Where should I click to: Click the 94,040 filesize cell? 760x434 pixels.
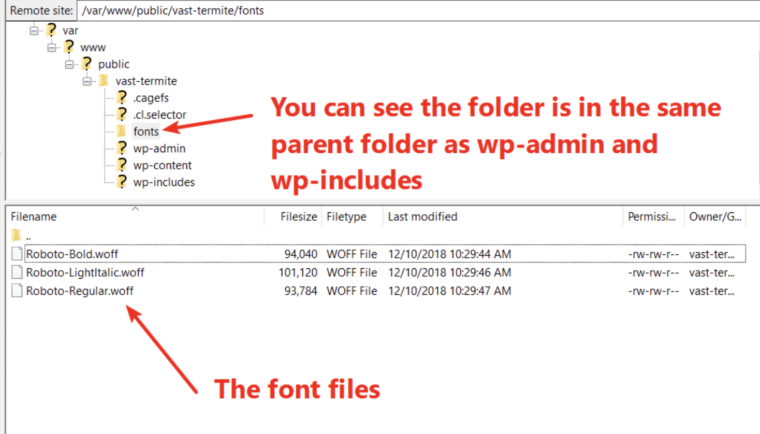pos(301,254)
